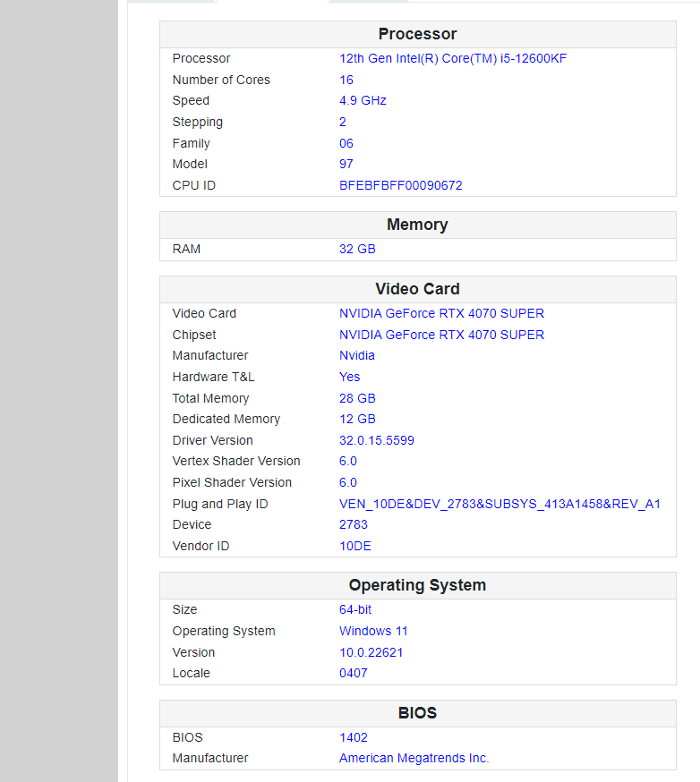Click Chipset row value 'NVIDIA GeForce RTX 4070 SUPER'
This screenshot has width=700, height=782.
tap(441, 335)
